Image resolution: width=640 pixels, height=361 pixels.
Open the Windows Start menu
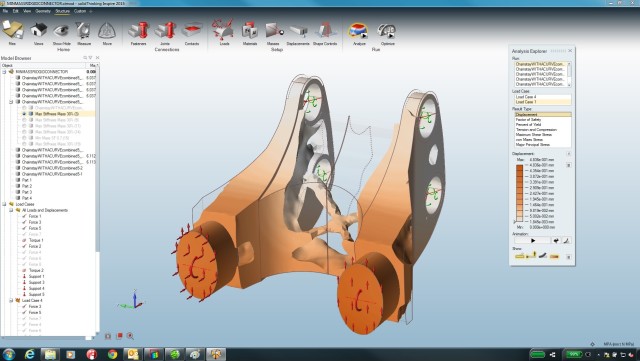8,354
